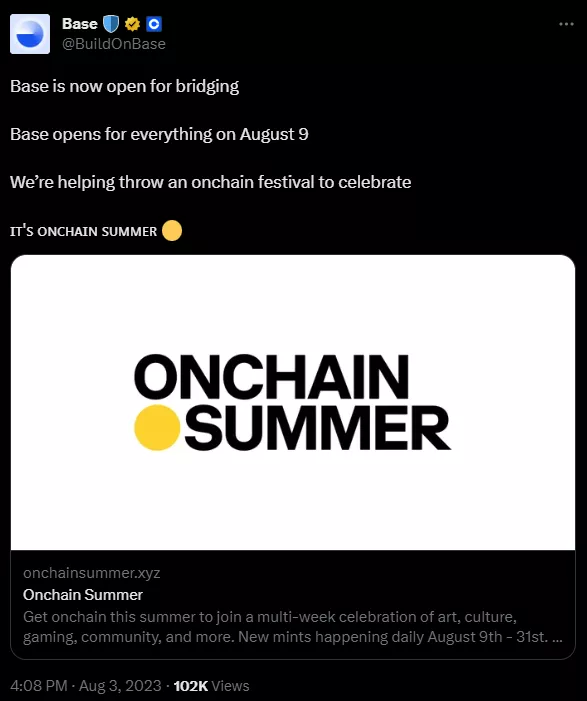Click the 'Base opens for everything on August 9' line

[x=159, y=134]
